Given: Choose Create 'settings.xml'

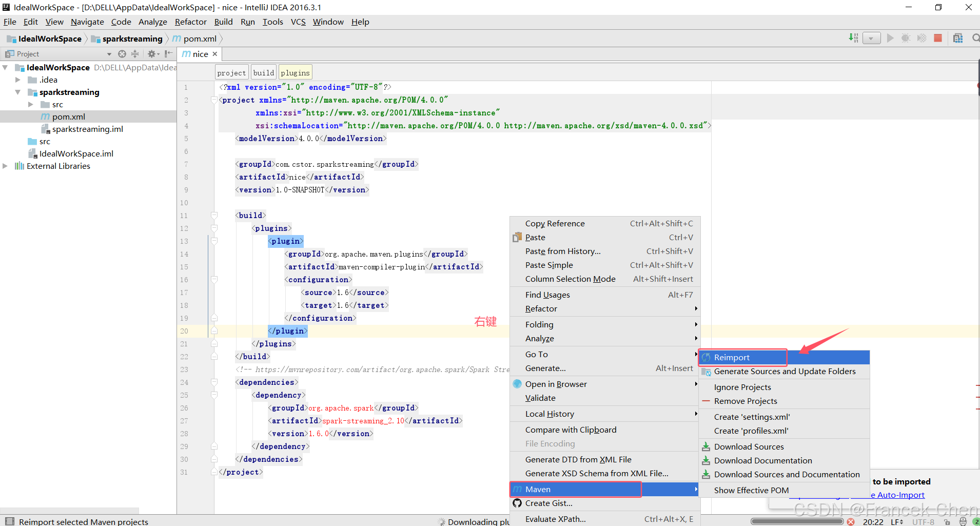Looking at the screenshot, I should pyautogui.click(x=784, y=417).
